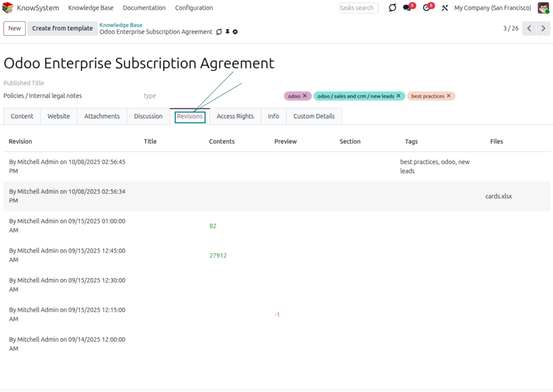The image size is (553, 392).
Task: Click the pin icon beside the article title
Action: (228, 32)
